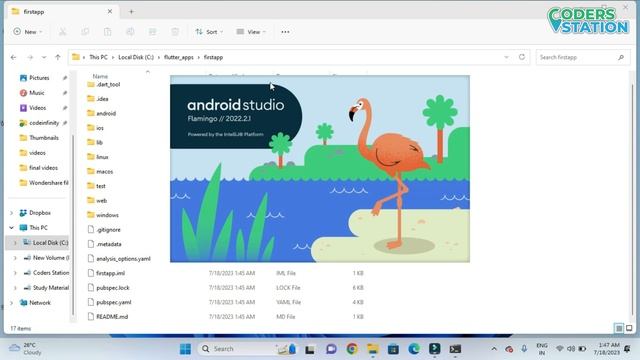Click the Paste toolbar icon
The height and width of the screenshot is (360, 640).
coord(107,32)
